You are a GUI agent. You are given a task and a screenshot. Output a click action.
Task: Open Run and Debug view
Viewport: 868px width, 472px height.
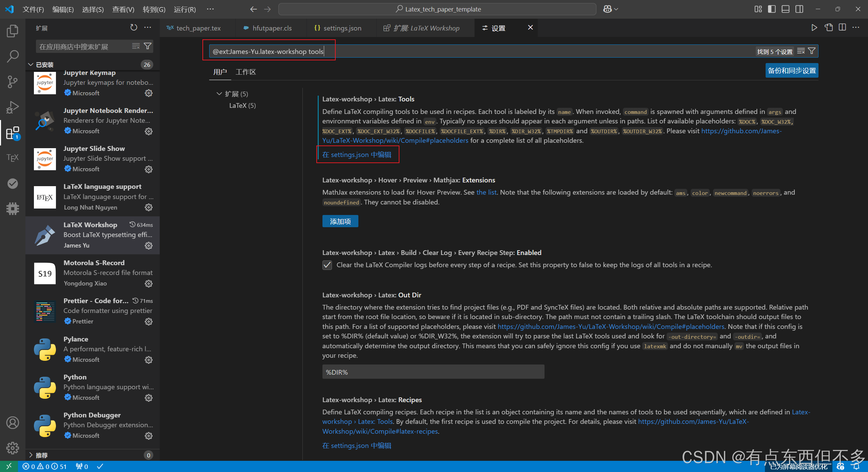click(x=13, y=107)
